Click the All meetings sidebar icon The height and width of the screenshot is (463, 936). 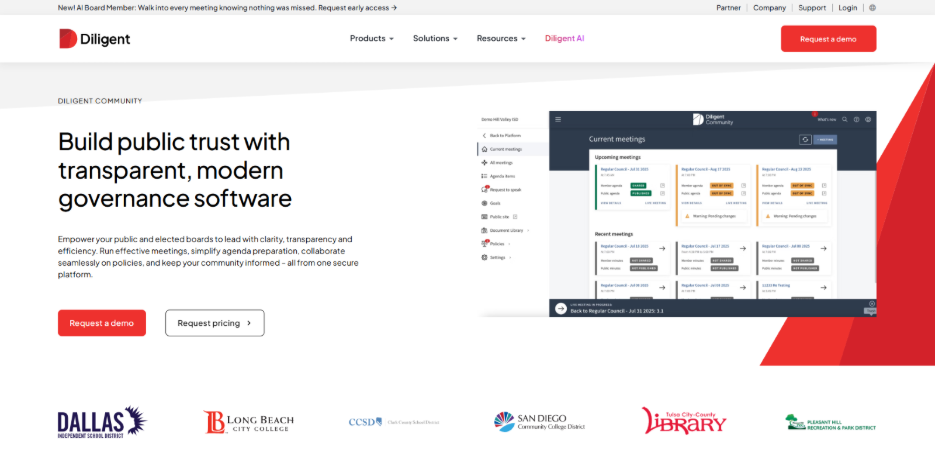[484, 162]
